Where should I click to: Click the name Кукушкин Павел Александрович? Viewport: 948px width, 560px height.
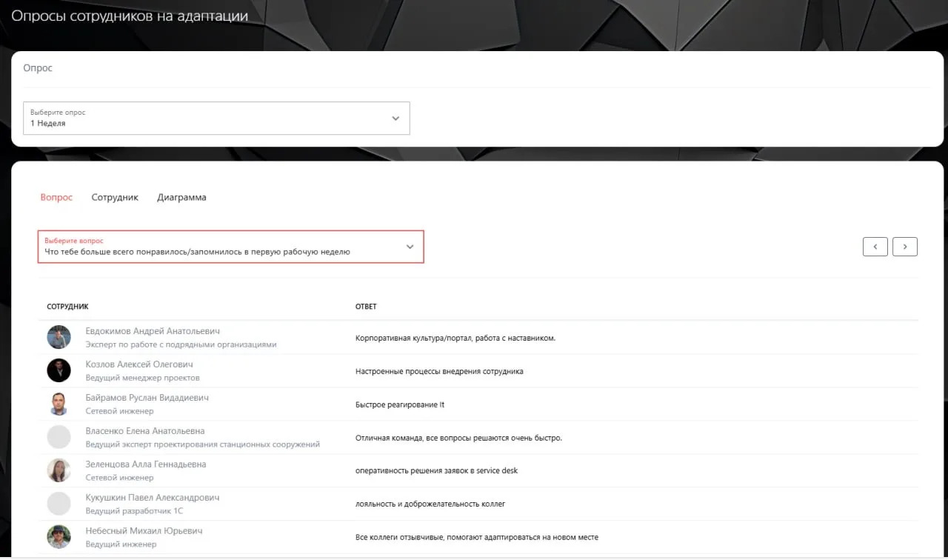153,498
